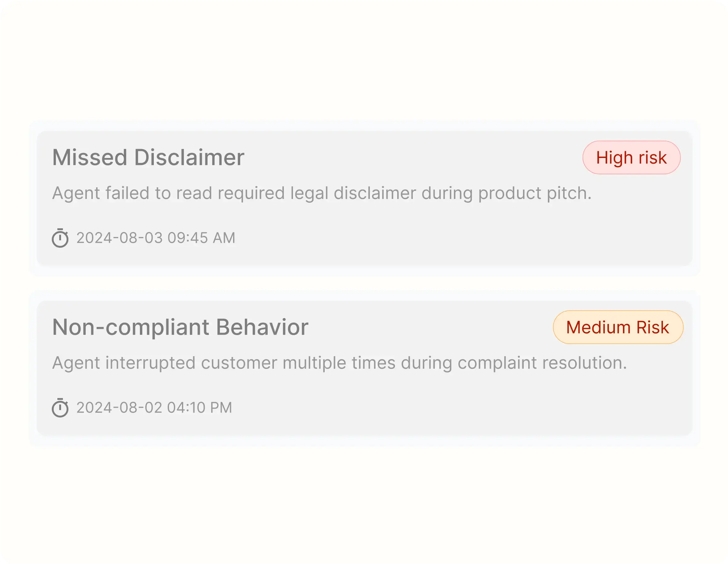
Task: Open the Missed Disclaimer alert card
Action: pos(365,198)
